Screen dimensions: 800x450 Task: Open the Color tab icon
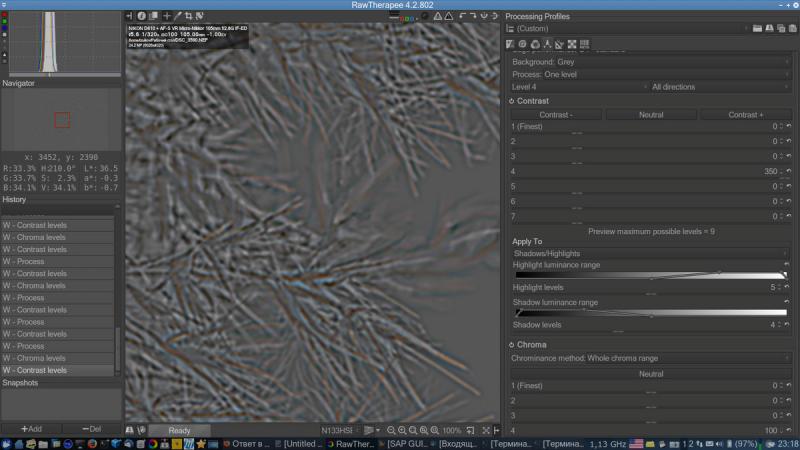[x=535, y=44]
